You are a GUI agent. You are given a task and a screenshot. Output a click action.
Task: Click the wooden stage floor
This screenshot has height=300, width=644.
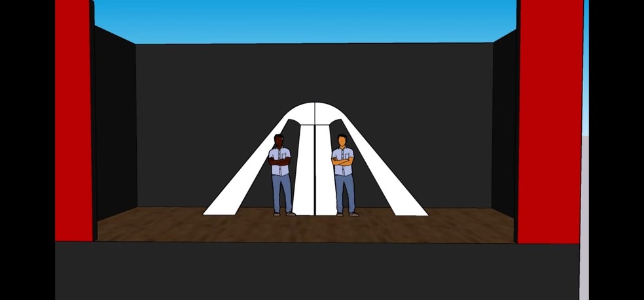pyautogui.click(x=196, y=225)
